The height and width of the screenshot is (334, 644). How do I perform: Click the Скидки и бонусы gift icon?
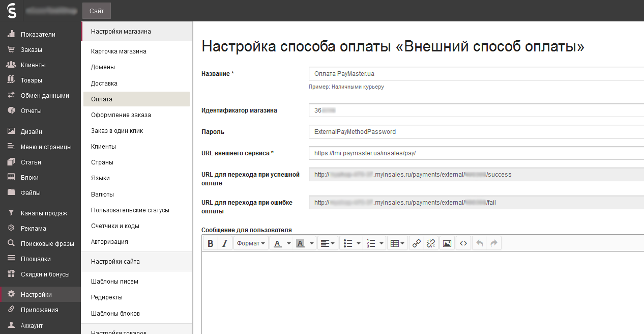[11, 274]
